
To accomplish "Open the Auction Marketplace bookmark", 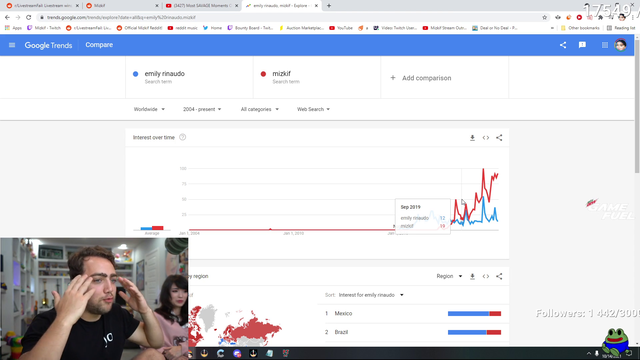I will (x=301, y=28).
